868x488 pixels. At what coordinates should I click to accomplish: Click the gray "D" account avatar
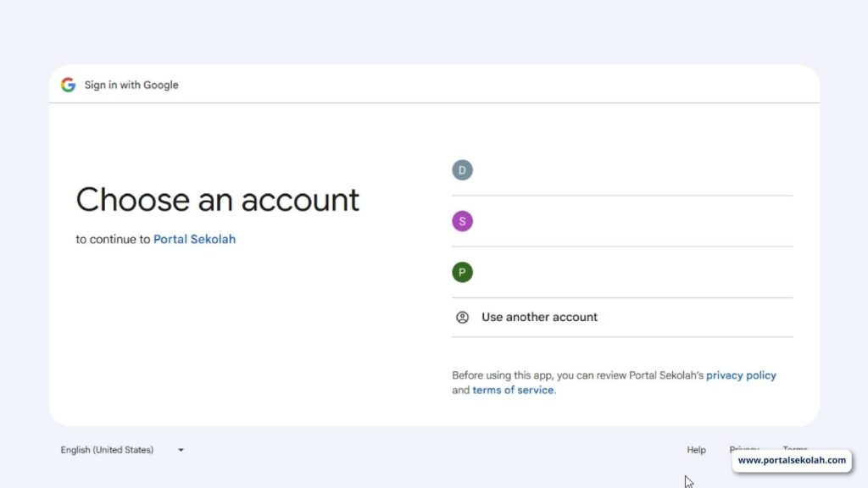pos(462,170)
